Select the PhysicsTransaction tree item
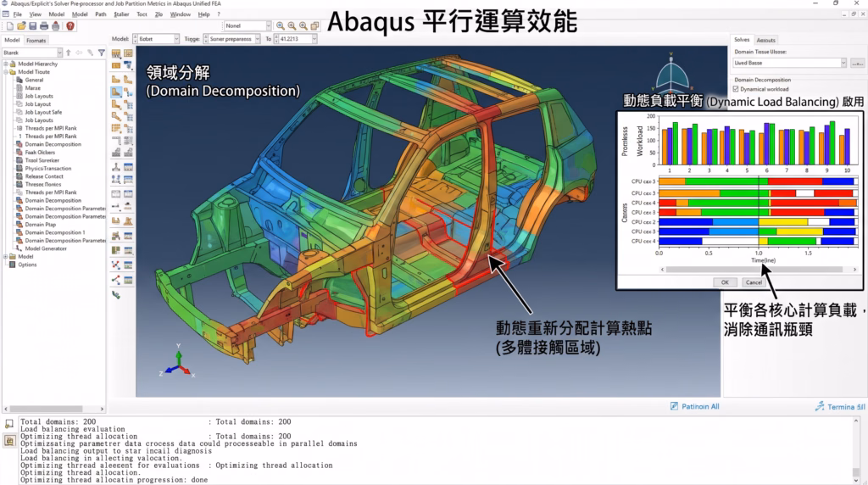The width and height of the screenshot is (868, 485). coord(48,169)
